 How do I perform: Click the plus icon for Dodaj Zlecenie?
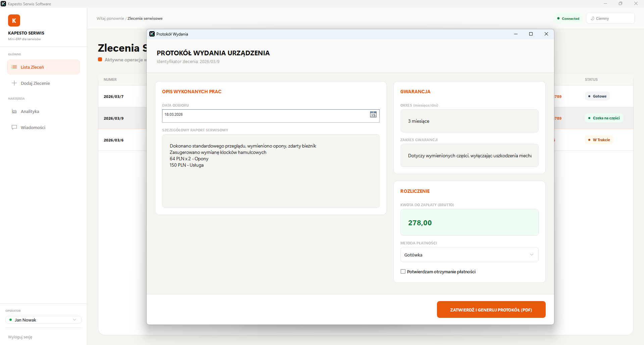coord(14,83)
